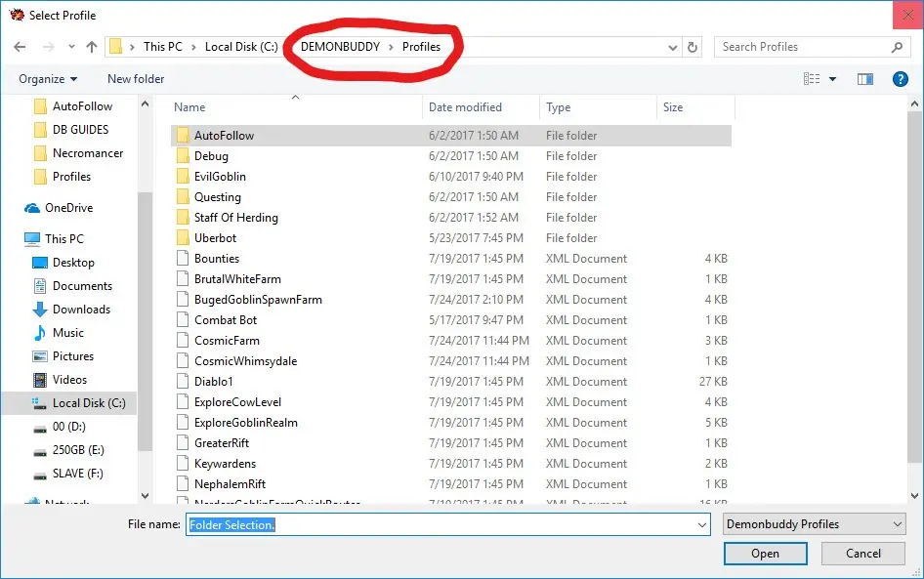Show the preview pane

(865, 79)
